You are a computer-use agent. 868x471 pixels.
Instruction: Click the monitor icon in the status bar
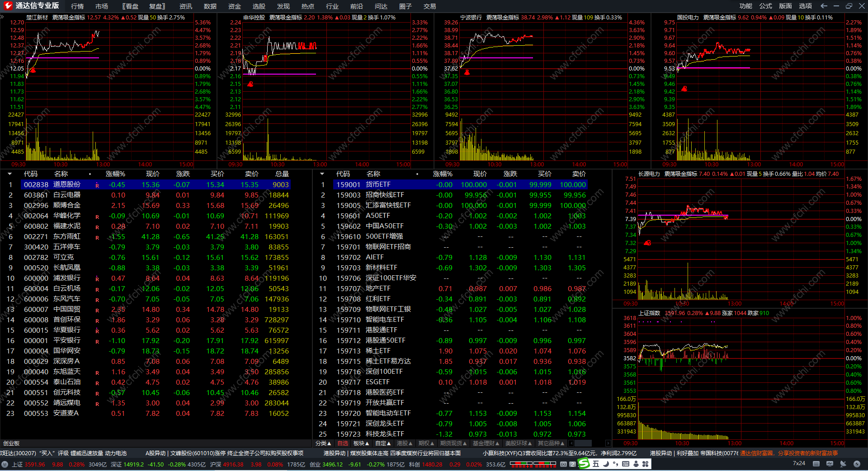tap(830, 464)
